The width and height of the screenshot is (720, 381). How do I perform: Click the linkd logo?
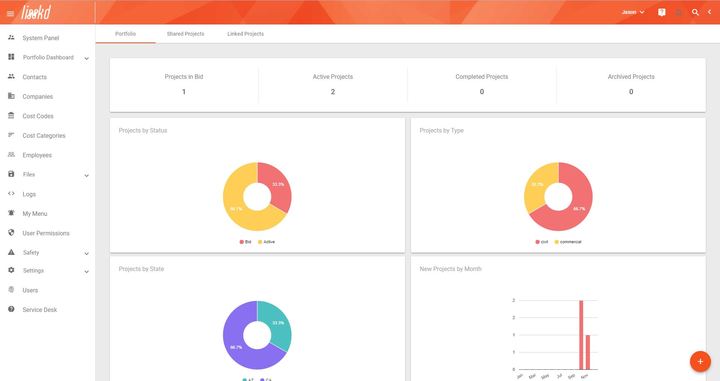(x=36, y=12)
